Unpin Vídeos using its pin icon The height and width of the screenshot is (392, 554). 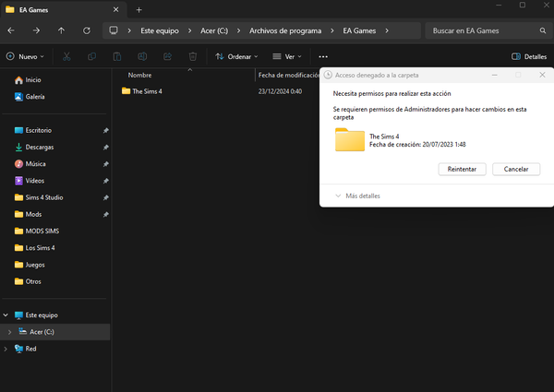(105, 181)
